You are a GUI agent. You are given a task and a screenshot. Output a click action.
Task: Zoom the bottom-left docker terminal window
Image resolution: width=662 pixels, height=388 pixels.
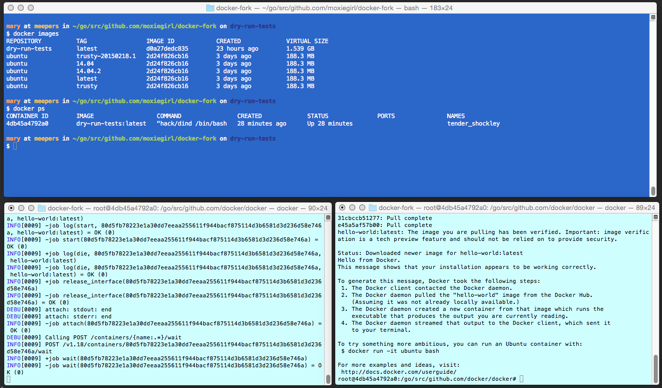[31, 208]
